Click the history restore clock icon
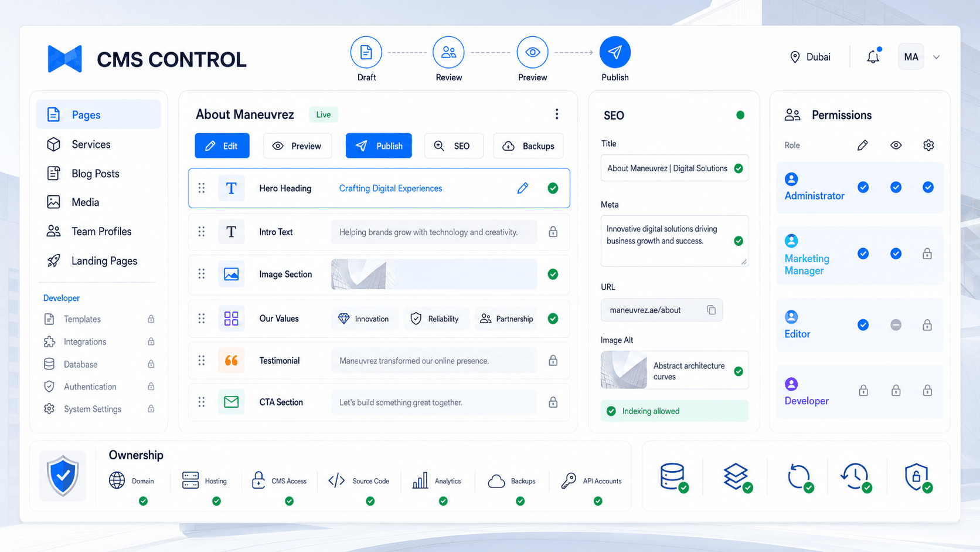Image resolution: width=980 pixels, height=552 pixels. point(856,477)
